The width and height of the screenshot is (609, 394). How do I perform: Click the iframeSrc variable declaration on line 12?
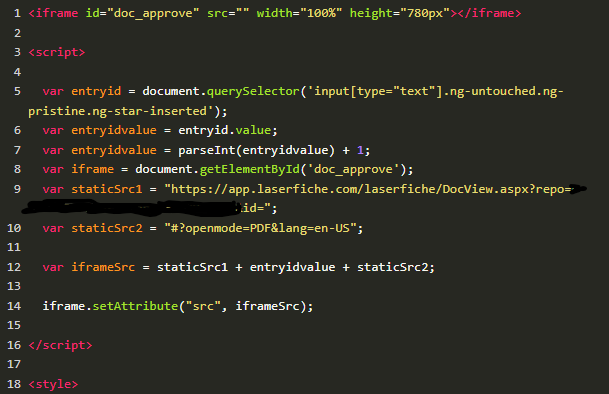coord(103,267)
